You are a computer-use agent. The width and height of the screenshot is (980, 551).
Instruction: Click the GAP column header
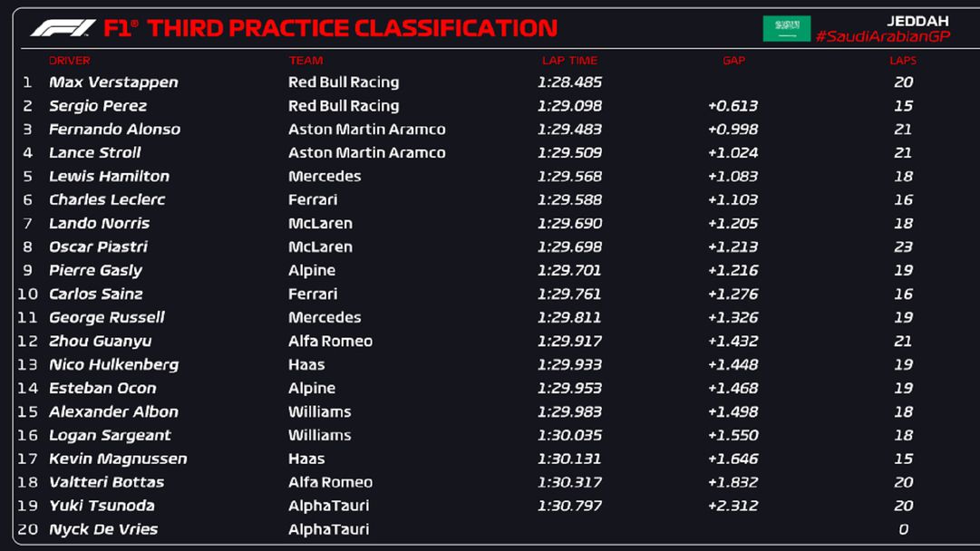click(x=733, y=61)
